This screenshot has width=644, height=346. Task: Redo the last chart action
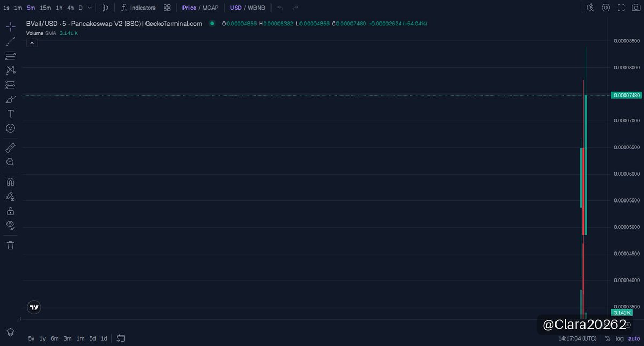coord(295,8)
